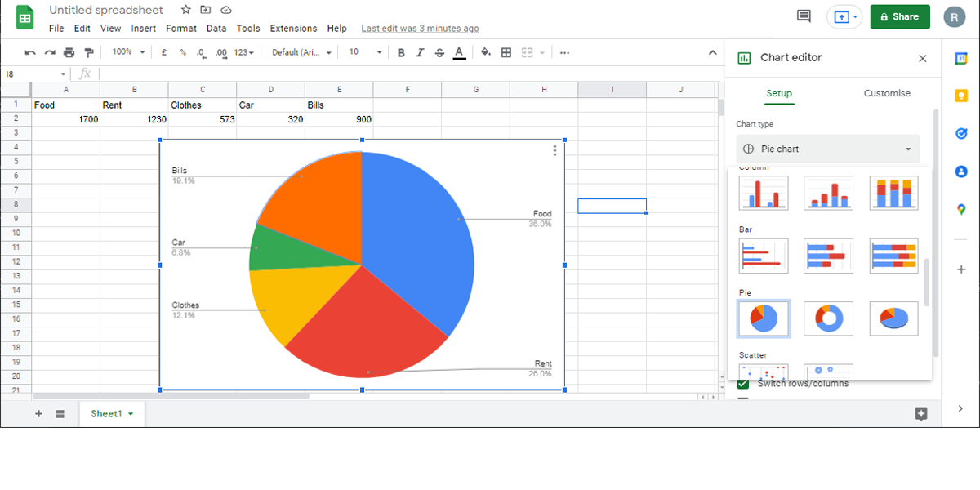
Task: Open the File menu
Action: click(56, 29)
